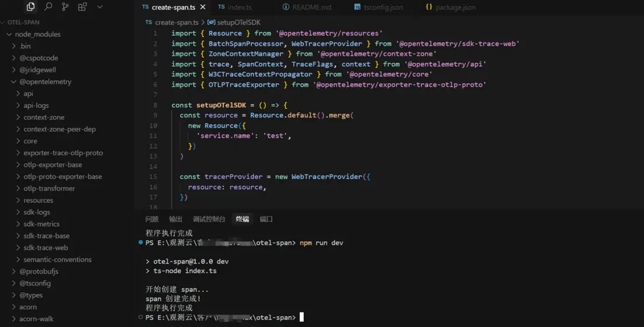The image size is (644, 327).
Task: Close the create-span.ts editor tab
Action: [x=202, y=7]
